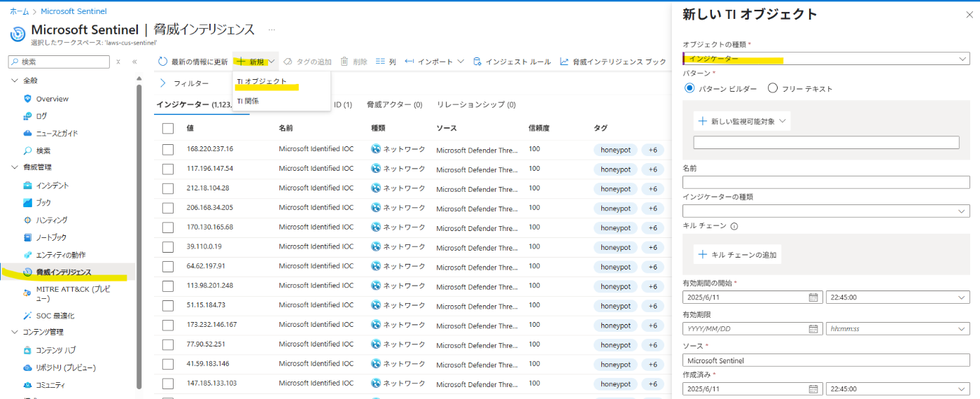Open インジェスト ルール
Screen dimensions: 980x399
coord(512,62)
